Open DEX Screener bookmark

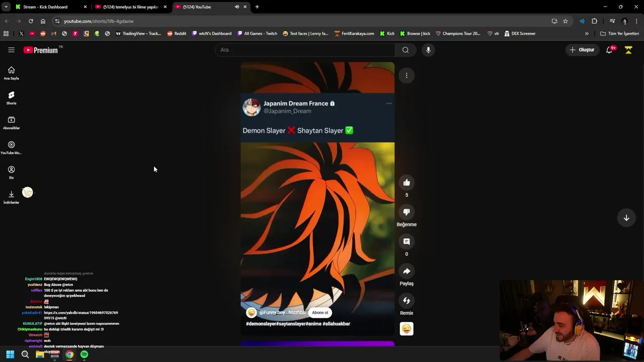click(x=520, y=34)
